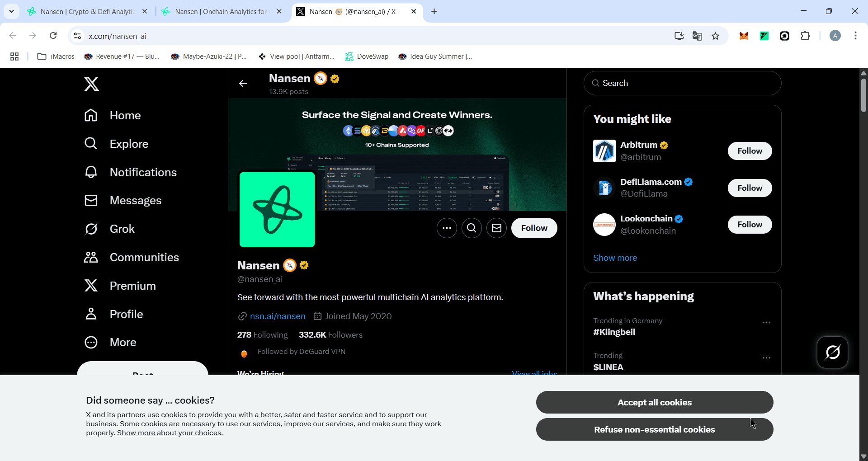This screenshot has height=461, width=868.
Task: Open the apps grid in the bookmarks bar
Action: click(14, 56)
